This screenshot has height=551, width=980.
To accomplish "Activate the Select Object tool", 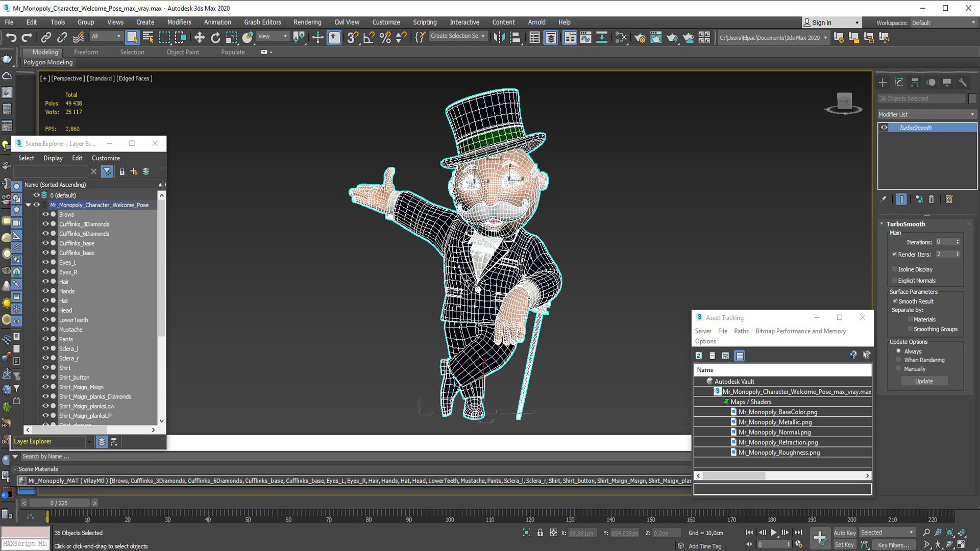I will point(132,37).
